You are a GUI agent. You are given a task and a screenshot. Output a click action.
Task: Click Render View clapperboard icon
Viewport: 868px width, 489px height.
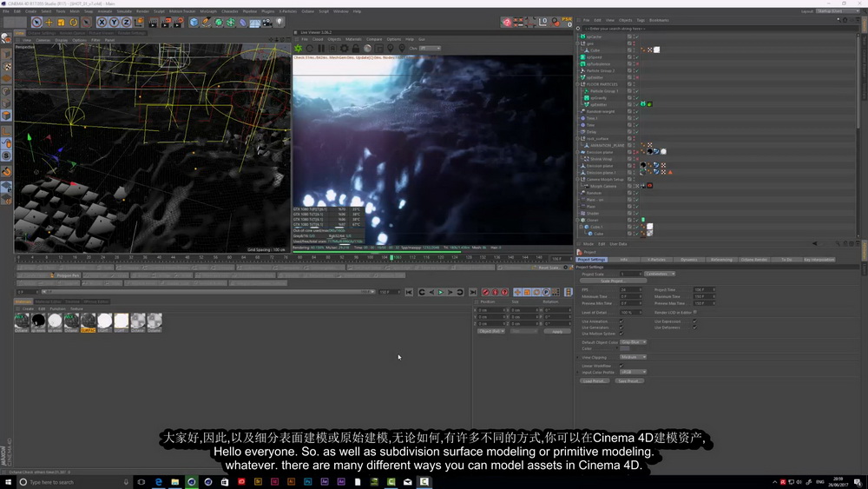pyautogui.click(x=154, y=23)
